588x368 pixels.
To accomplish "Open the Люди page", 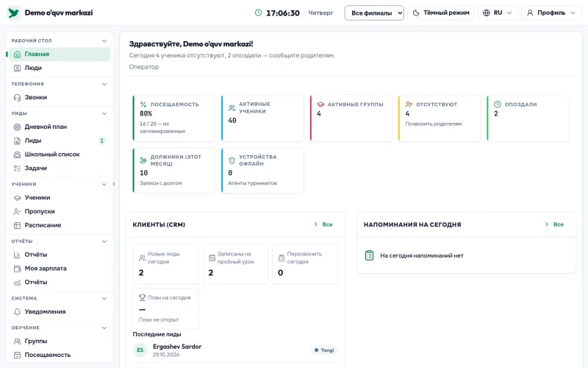I will click(60, 68).
